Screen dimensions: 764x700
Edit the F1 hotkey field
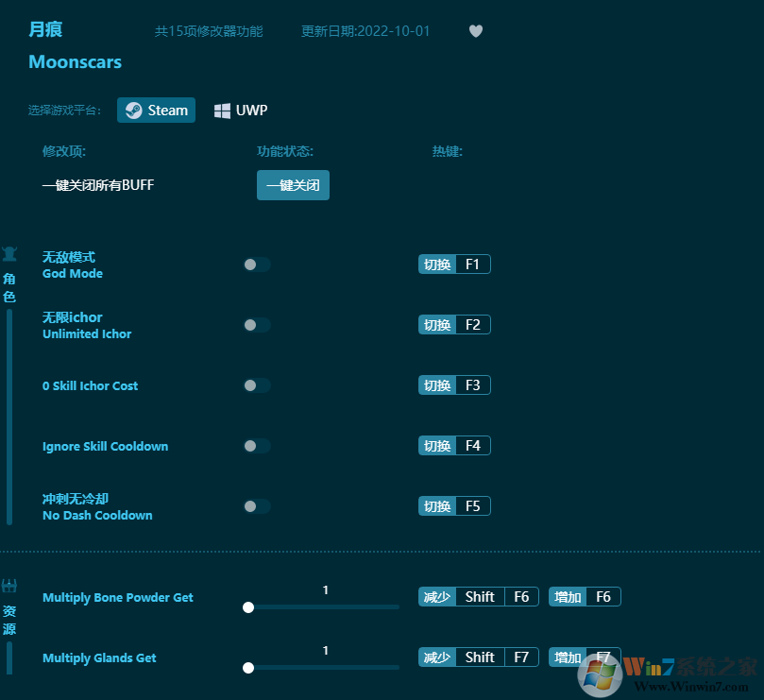tap(472, 265)
